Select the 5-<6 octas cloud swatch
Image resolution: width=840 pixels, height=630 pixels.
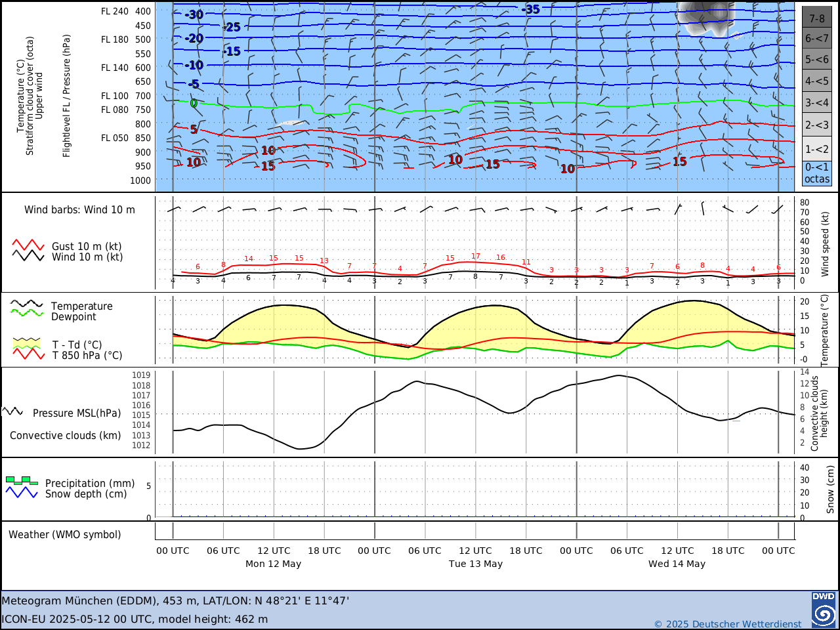817,60
